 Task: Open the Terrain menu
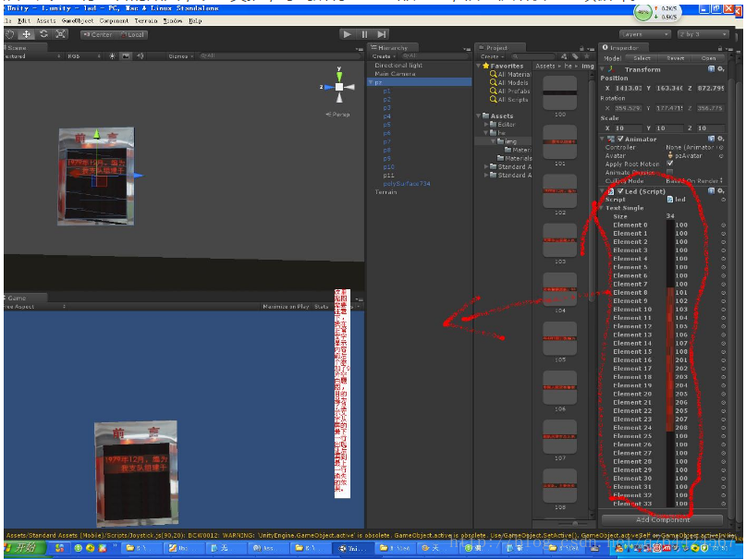[x=145, y=21]
